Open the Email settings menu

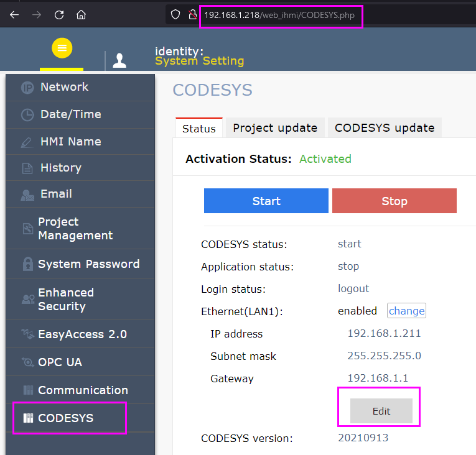point(80,194)
